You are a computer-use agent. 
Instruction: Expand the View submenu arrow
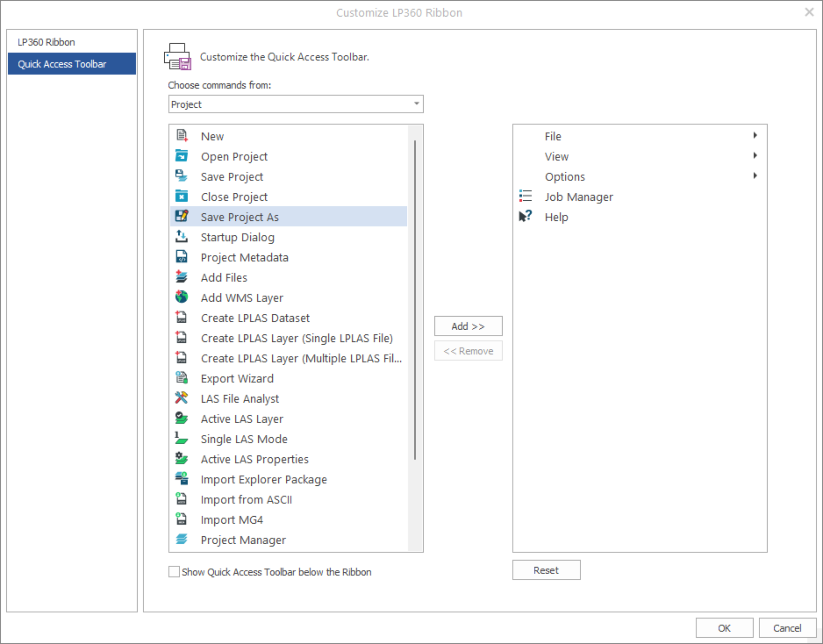click(x=755, y=155)
